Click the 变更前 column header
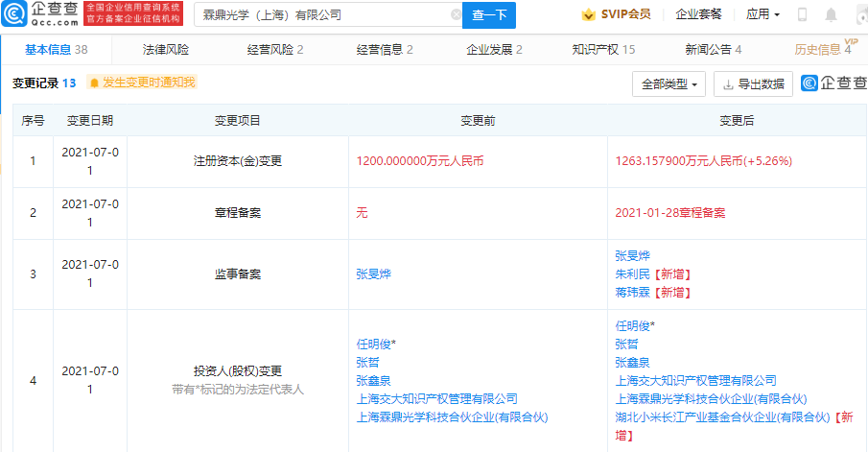The width and height of the screenshot is (868, 452). pos(478,121)
